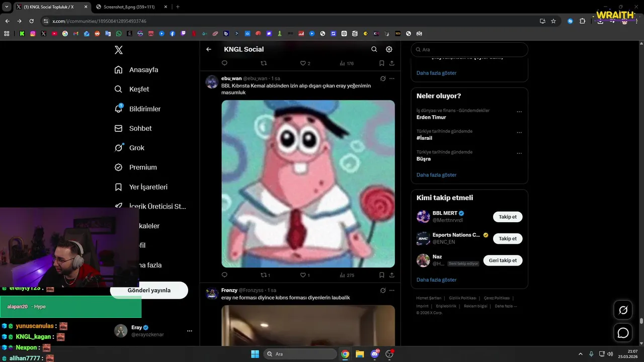Show more under Neler oluyor
644x362 pixels.
pyautogui.click(x=436, y=175)
